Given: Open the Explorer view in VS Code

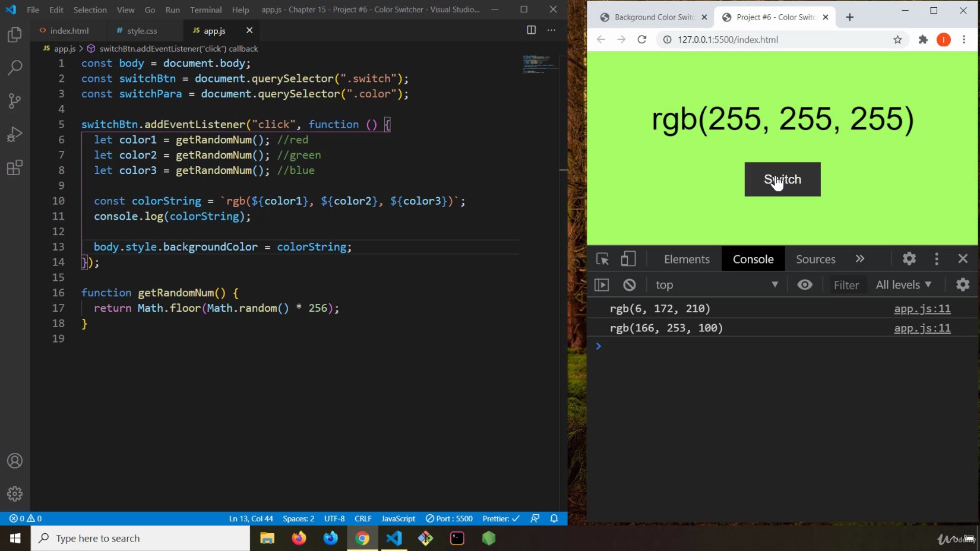Looking at the screenshot, I should [x=15, y=35].
